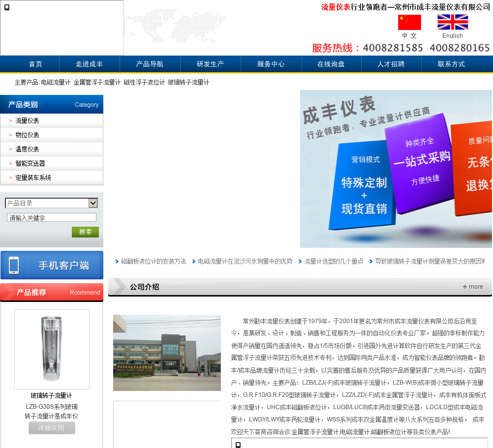Click the 流量仪表 headline keyword at top
493x448 pixels.
click(x=336, y=7)
